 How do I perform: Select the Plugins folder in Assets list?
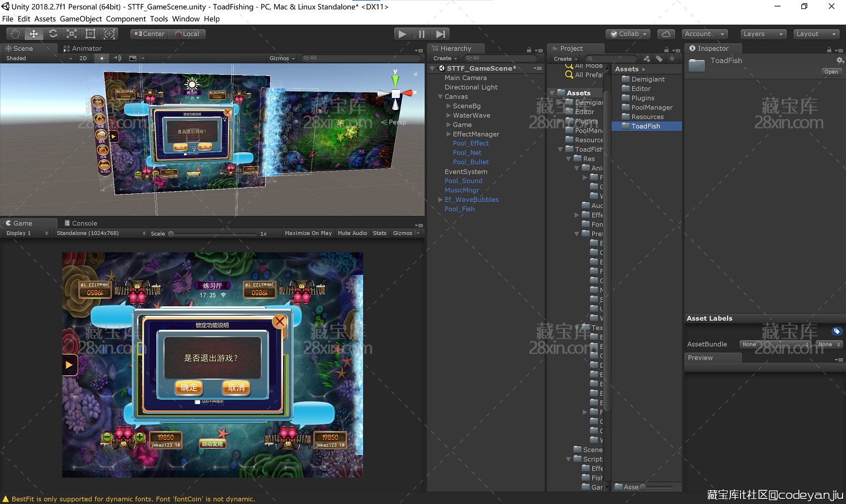click(643, 98)
